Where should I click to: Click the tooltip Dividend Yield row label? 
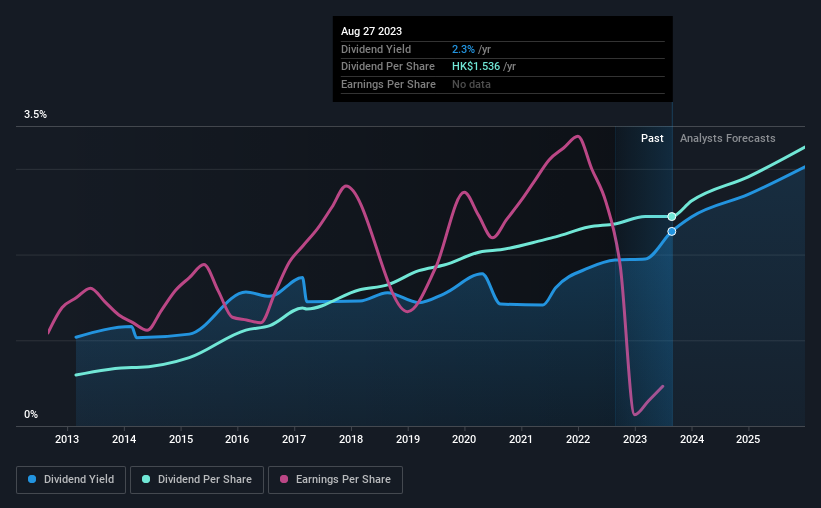(x=376, y=49)
